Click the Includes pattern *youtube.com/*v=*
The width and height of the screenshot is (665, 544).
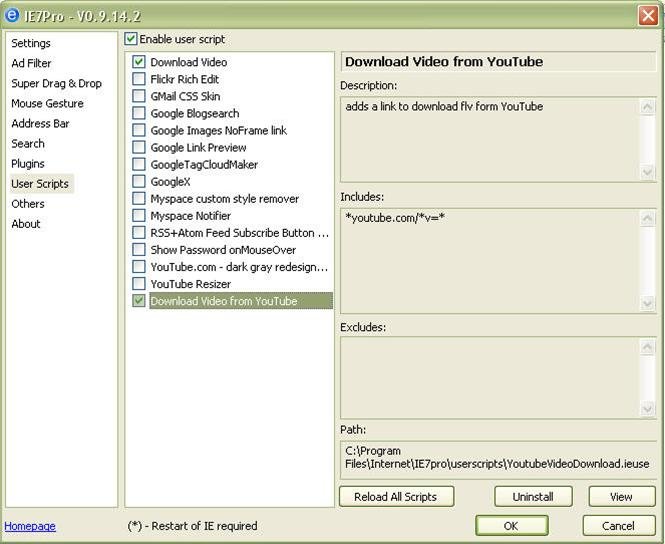click(395, 218)
